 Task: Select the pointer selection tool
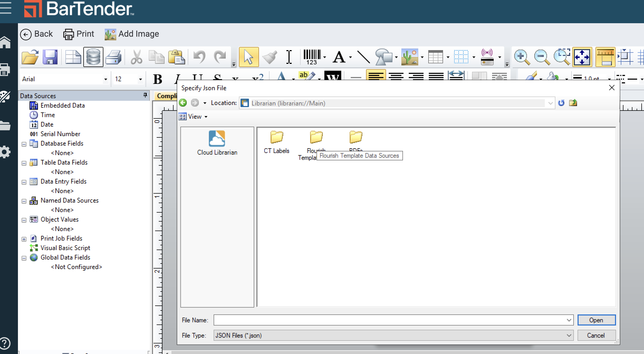pyautogui.click(x=249, y=57)
